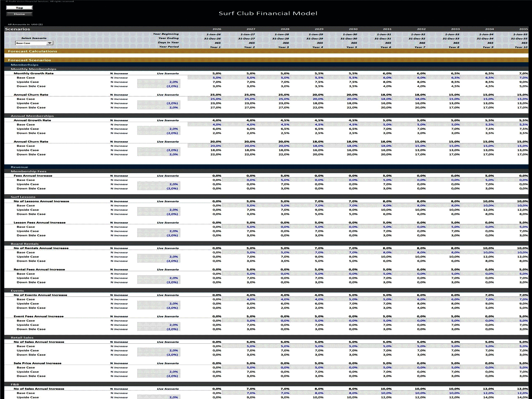Select Upside Case input under No of Events Annual Increase

coord(158,304)
